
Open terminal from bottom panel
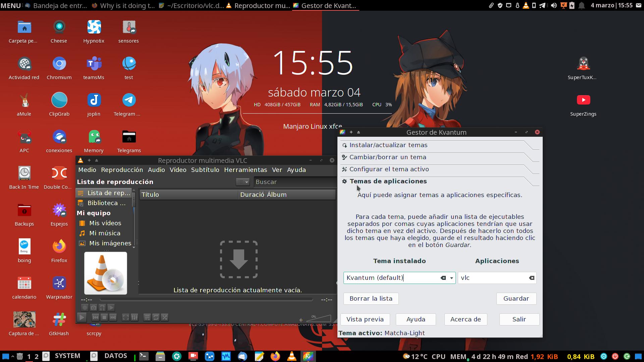[144, 356]
